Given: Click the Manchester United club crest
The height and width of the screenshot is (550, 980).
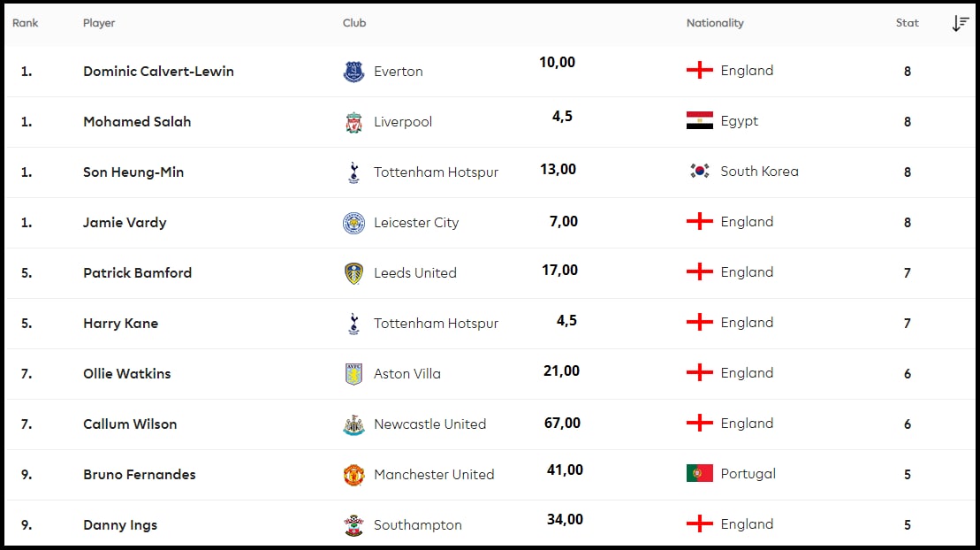Looking at the screenshot, I should (x=353, y=475).
